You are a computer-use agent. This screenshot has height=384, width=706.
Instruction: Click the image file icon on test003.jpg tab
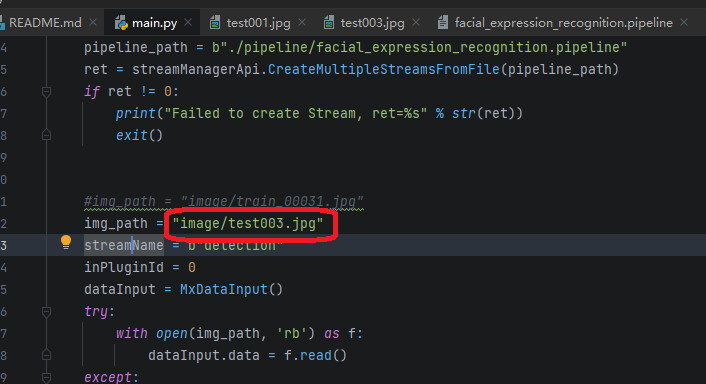click(x=329, y=23)
